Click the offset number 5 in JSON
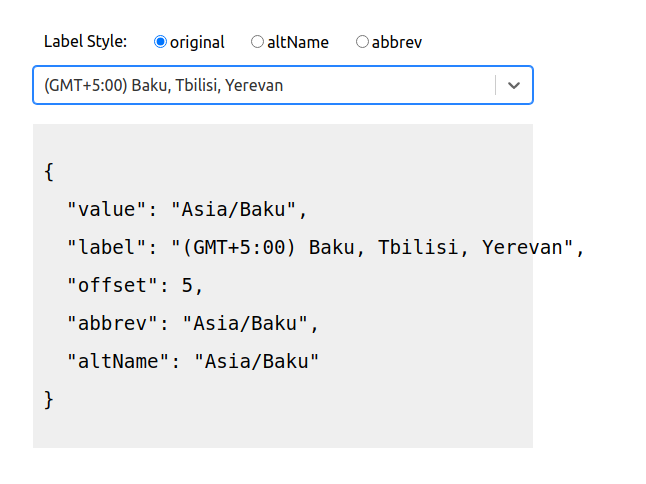 187,286
